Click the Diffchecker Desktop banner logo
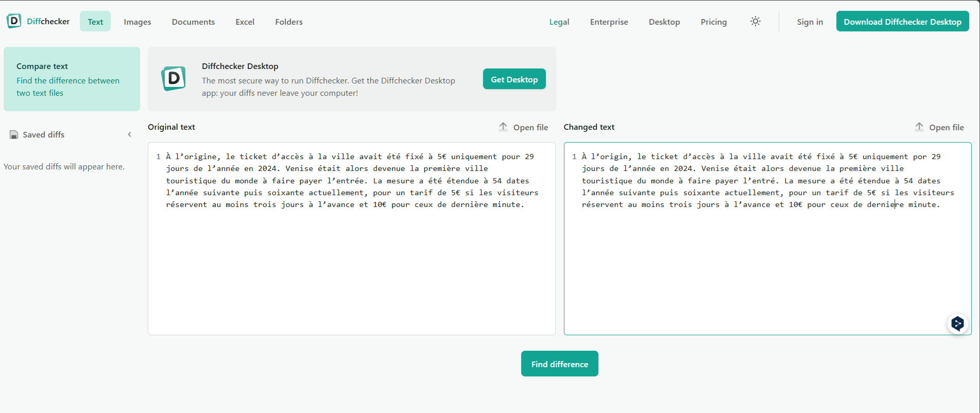This screenshot has width=980, height=413. (x=174, y=79)
